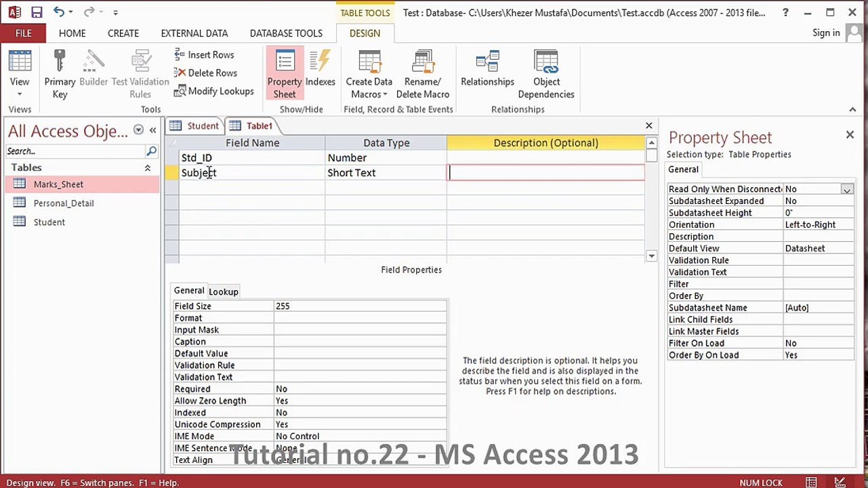Click the Indexed property value
Viewport: 868px width, 488px height.
[x=360, y=413]
